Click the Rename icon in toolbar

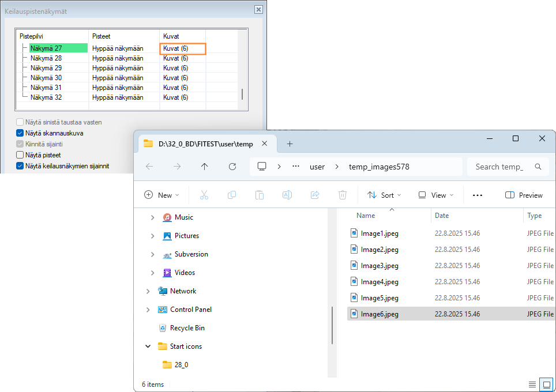287,195
